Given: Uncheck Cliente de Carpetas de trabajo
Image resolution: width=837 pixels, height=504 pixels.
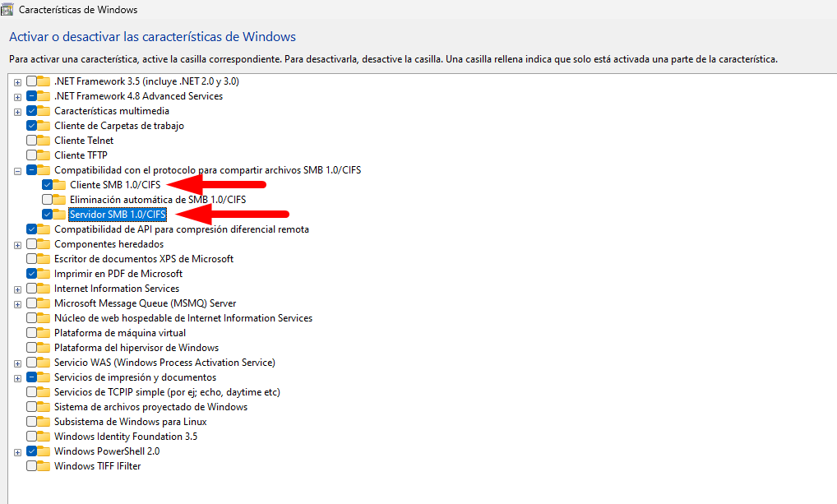Looking at the screenshot, I should point(31,126).
